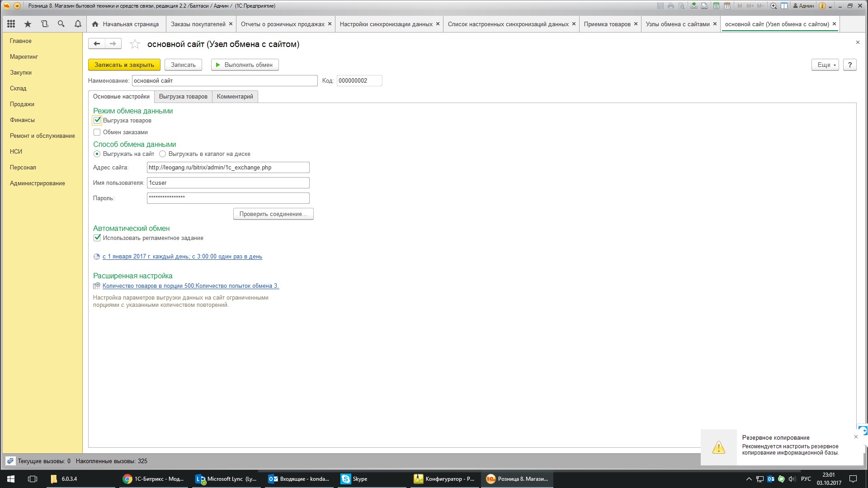Open the schedule link for automatic exchange
The image size is (868, 488).
(x=182, y=257)
